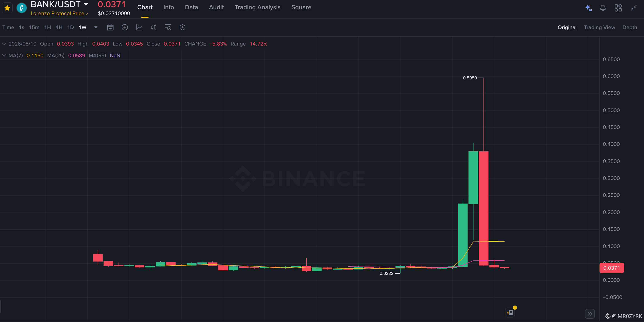644x322 pixels.
Task: Switch to the Trading View chart
Action: tap(599, 28)
